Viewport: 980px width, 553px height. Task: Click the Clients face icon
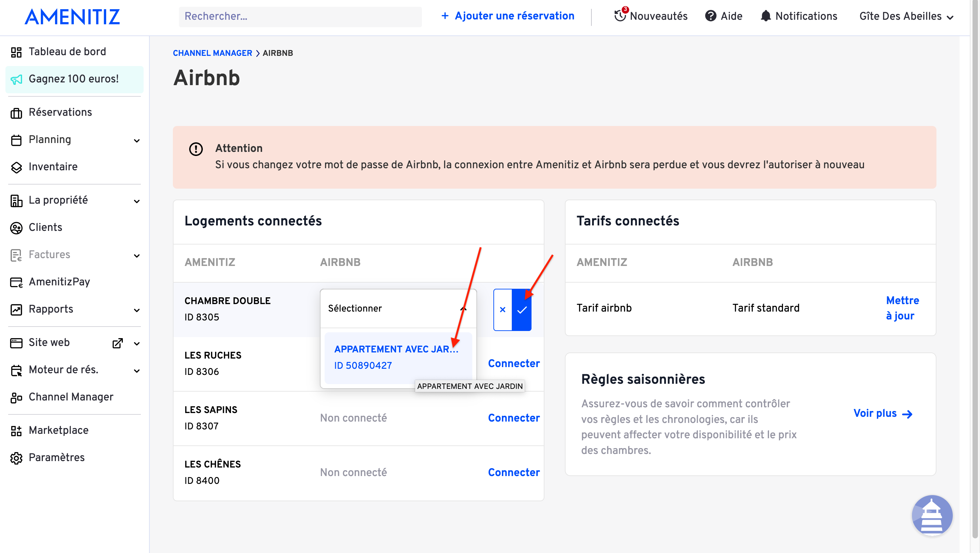coord(16,228)
